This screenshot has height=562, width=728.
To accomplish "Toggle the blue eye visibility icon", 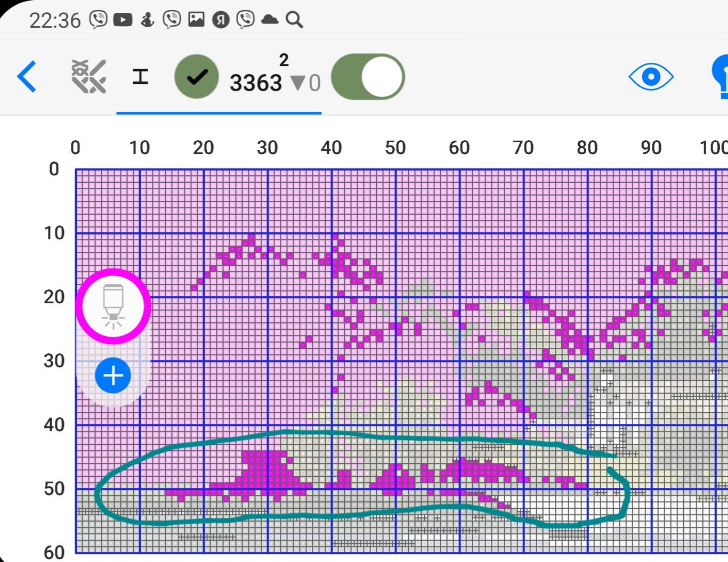I will [x=651, y=77].
